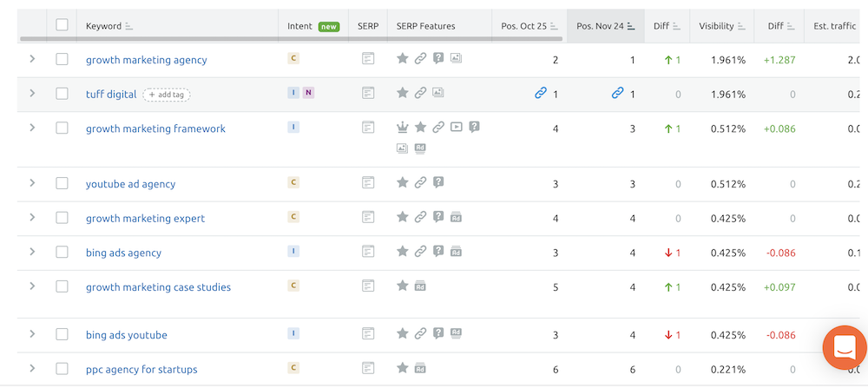The height and width of the screenshot is (388, 868).
Task: Click People also ask icon in youtube ad agency row
Action: [438, 182]
